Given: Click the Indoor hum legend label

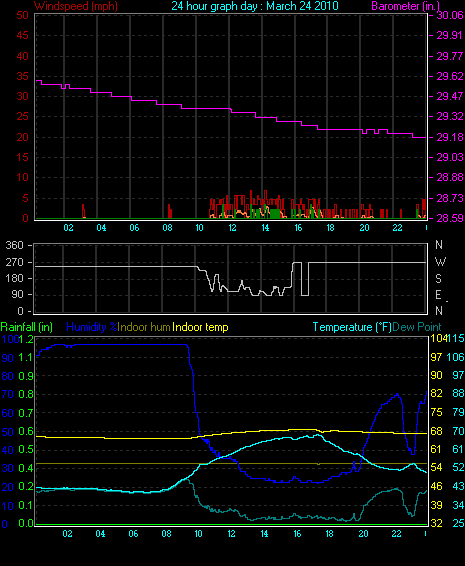Looking at the screenshot, I should [144, 327].
